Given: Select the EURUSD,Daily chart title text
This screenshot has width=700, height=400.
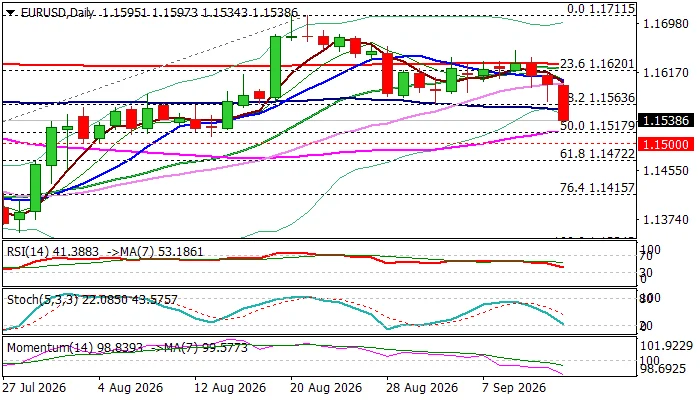Looking at the screenshot, I should tap(58, 13).
